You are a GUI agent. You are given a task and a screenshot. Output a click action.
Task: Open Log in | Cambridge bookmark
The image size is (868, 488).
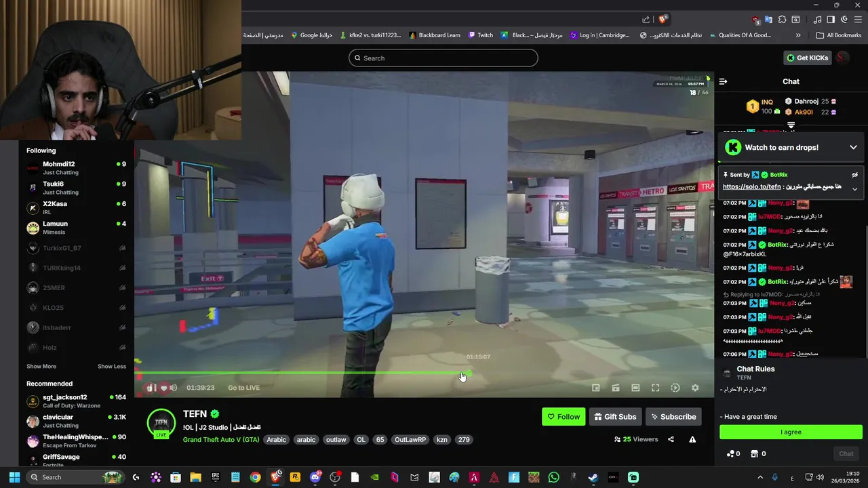click(600, 35)
